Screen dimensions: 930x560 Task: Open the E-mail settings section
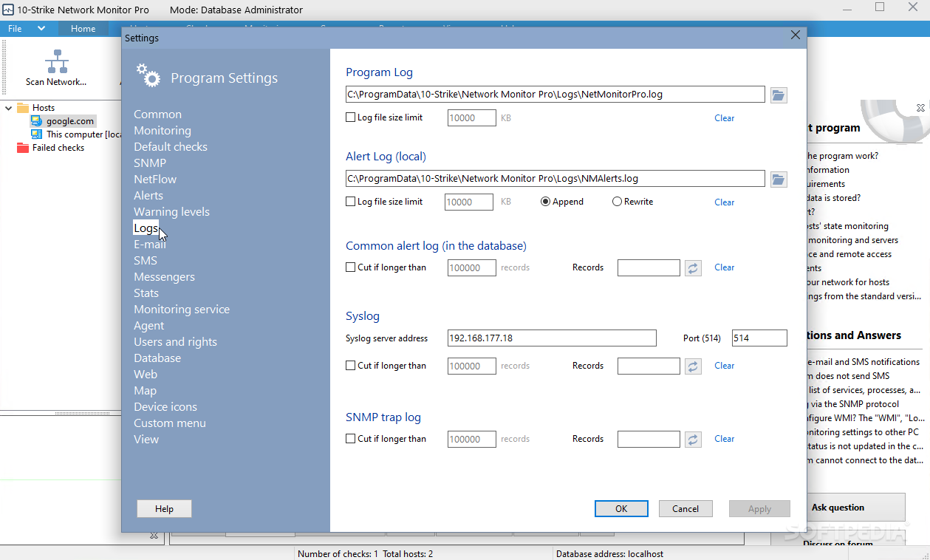(x=150, y=245)
